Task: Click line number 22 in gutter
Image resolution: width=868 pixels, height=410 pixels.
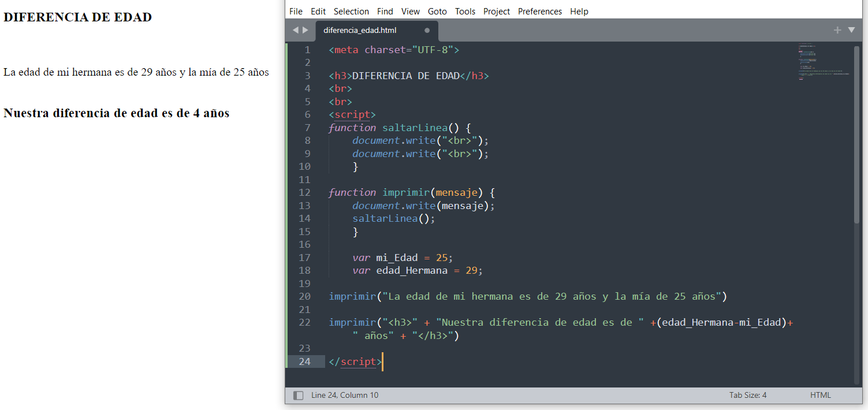Action: (x=304, y=322)
